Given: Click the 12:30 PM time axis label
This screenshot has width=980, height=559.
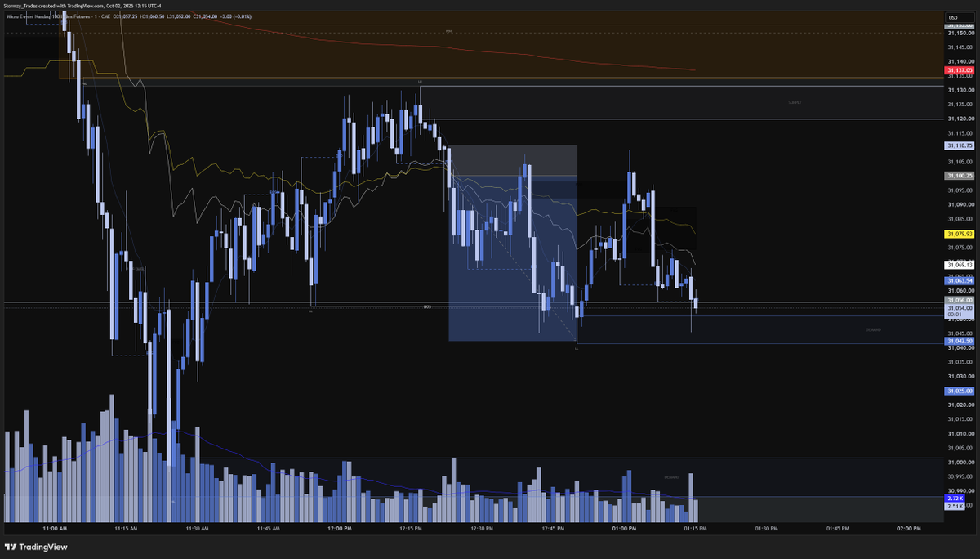Looking at the screenshot, I should pos(482,529).
